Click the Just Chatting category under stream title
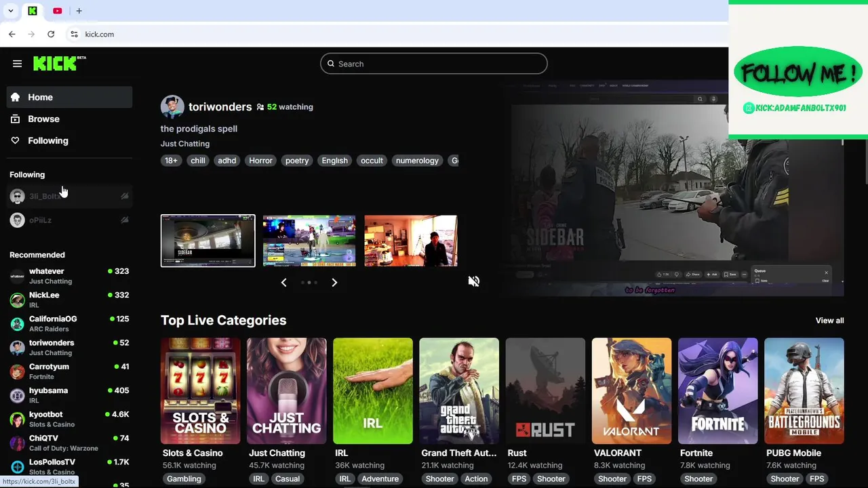The width and height of the screenshot is (868, 488). tap(185, 144)
